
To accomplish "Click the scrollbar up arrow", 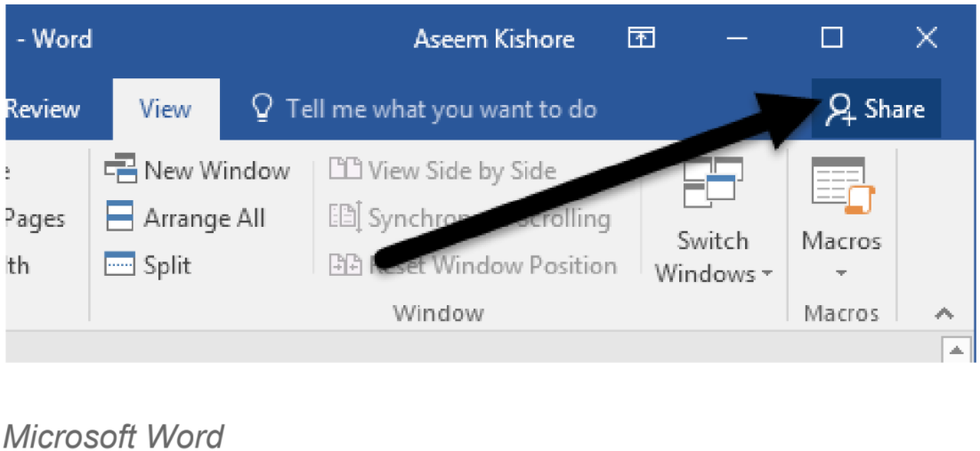I will [x=956, y=351].
